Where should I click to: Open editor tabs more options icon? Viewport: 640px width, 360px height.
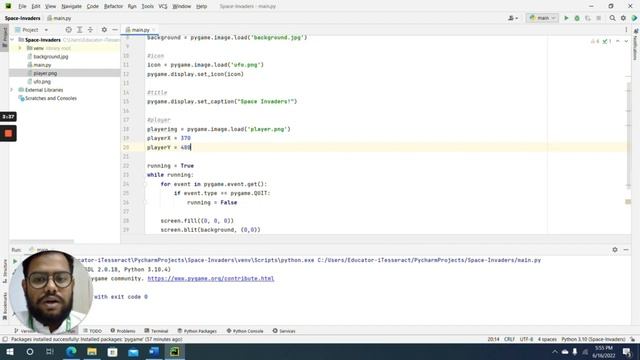tap(626, 30)
